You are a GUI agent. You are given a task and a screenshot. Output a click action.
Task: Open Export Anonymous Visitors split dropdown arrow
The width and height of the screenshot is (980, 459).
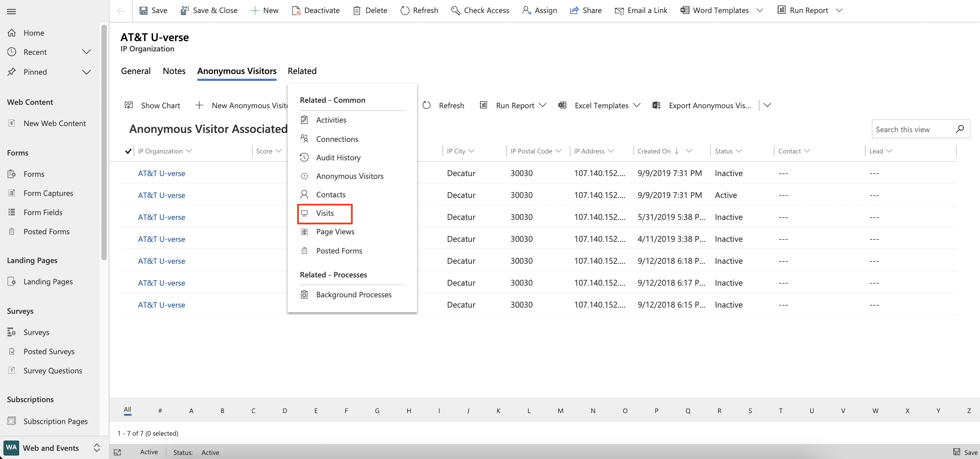click(767, 105)
